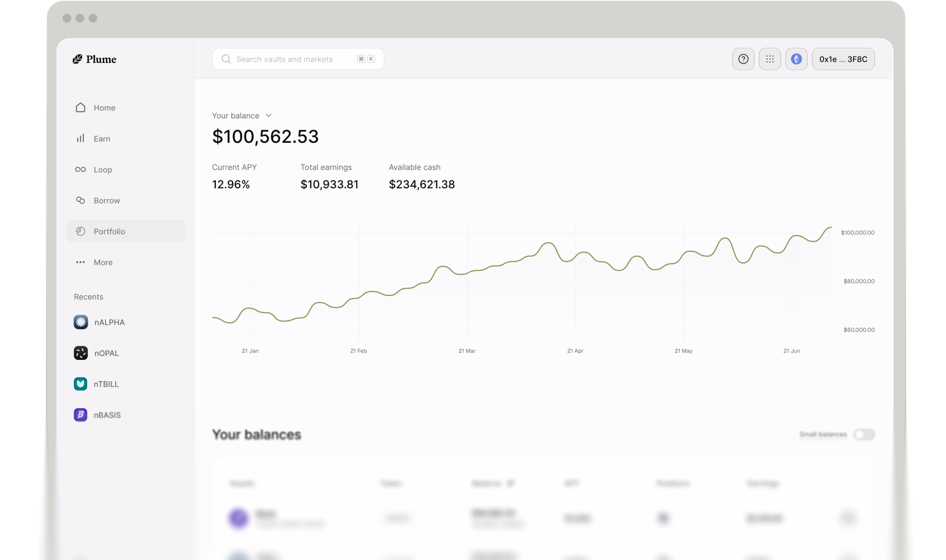
Task: Click the Portfolio pie icon
Action: coord(80,231)
